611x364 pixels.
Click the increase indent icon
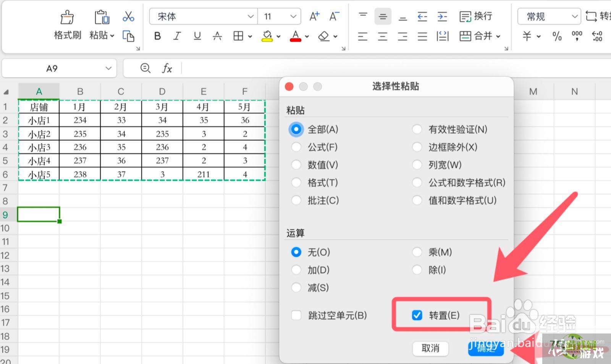point(442,16)
